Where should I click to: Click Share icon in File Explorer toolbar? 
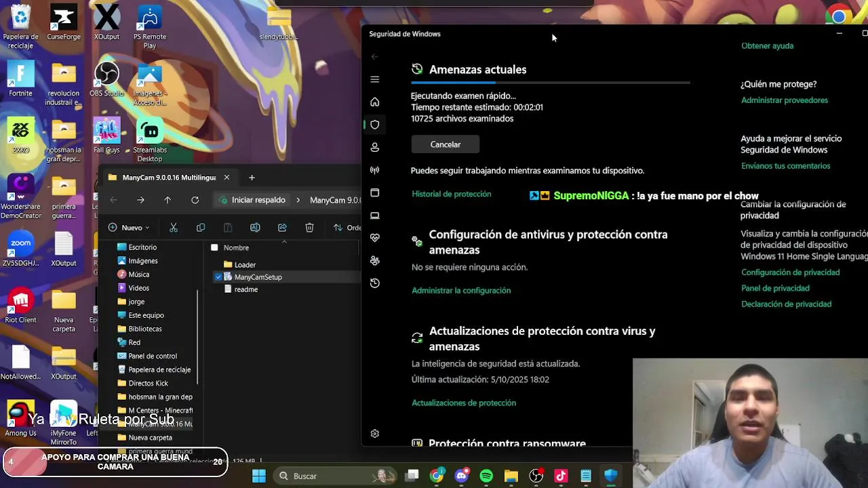click(282, 228)
